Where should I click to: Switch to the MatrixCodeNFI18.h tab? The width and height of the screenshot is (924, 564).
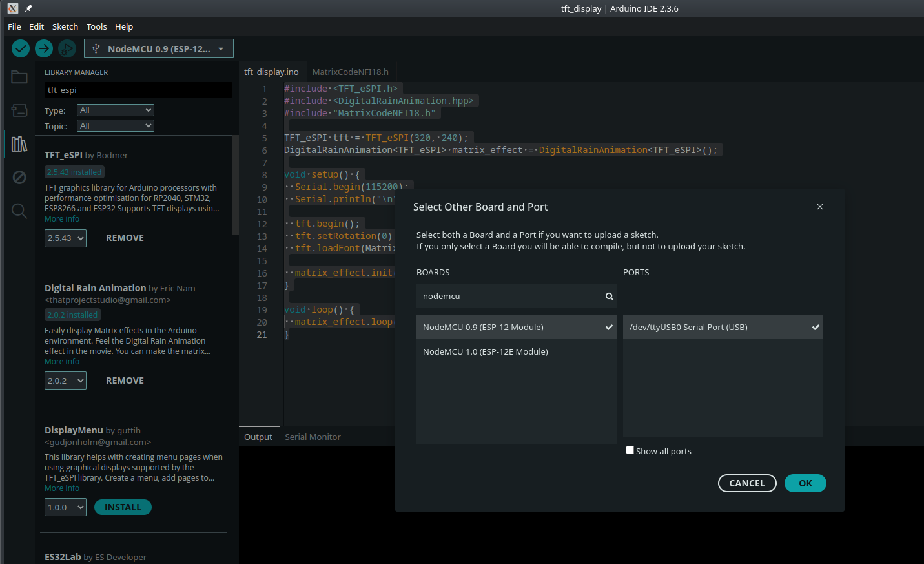351,72
